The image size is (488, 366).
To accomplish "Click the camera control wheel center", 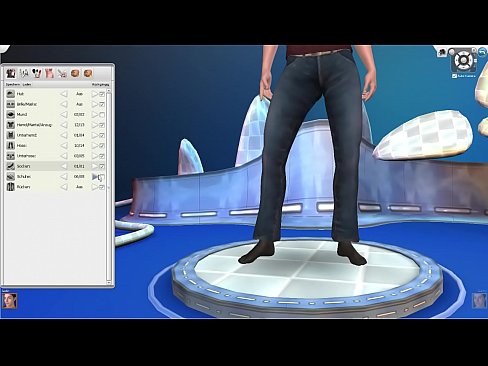I will [x=464, y=61].
